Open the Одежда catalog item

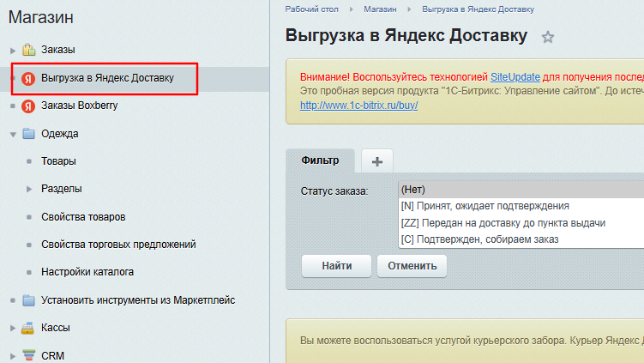point(59,134)
